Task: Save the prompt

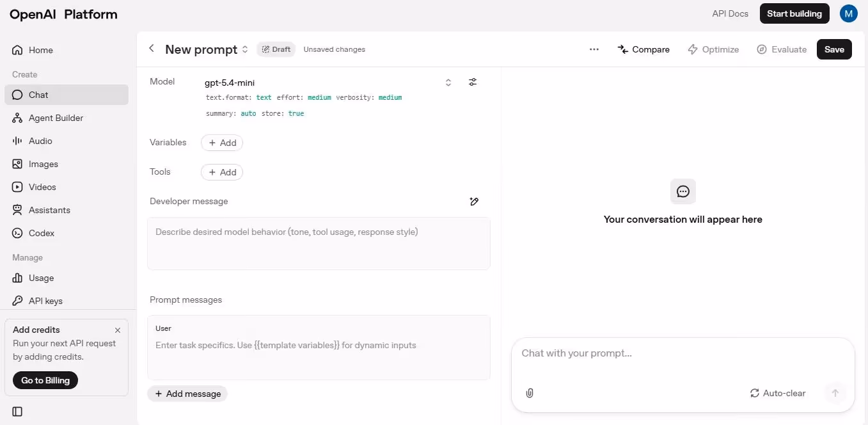Action: point(834,49)
